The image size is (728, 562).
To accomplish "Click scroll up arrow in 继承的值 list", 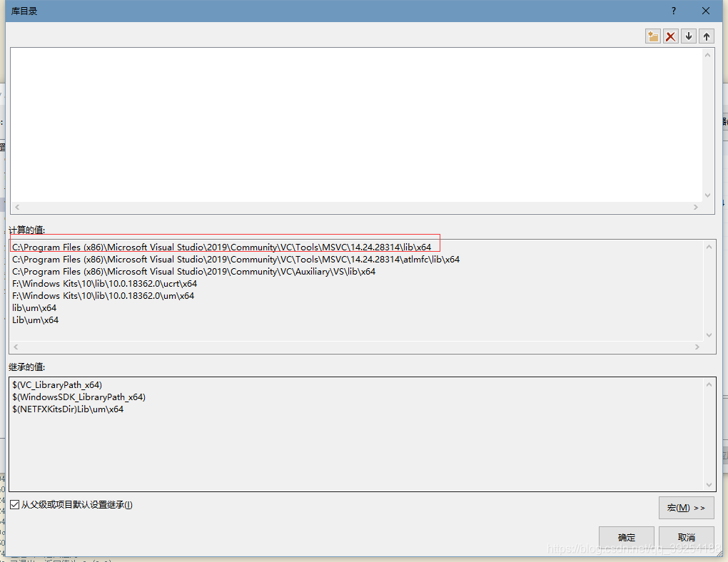I will pos(709,384).
